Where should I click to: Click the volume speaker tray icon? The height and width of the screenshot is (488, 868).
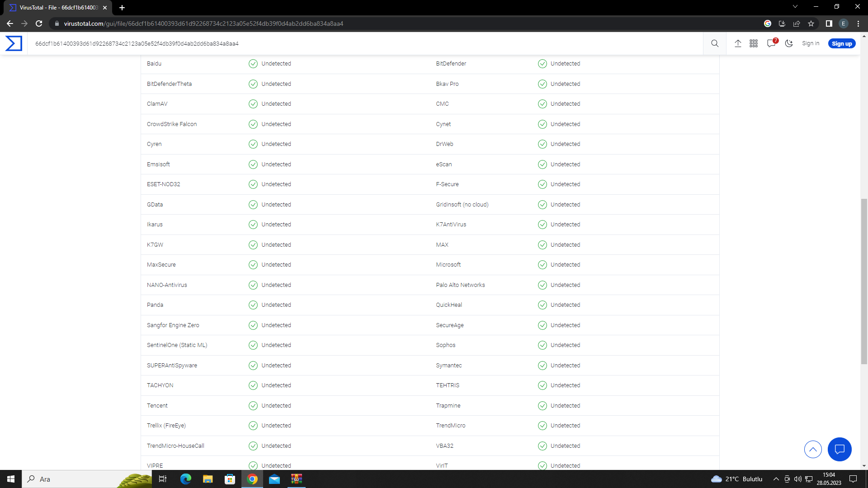[798, 479]
